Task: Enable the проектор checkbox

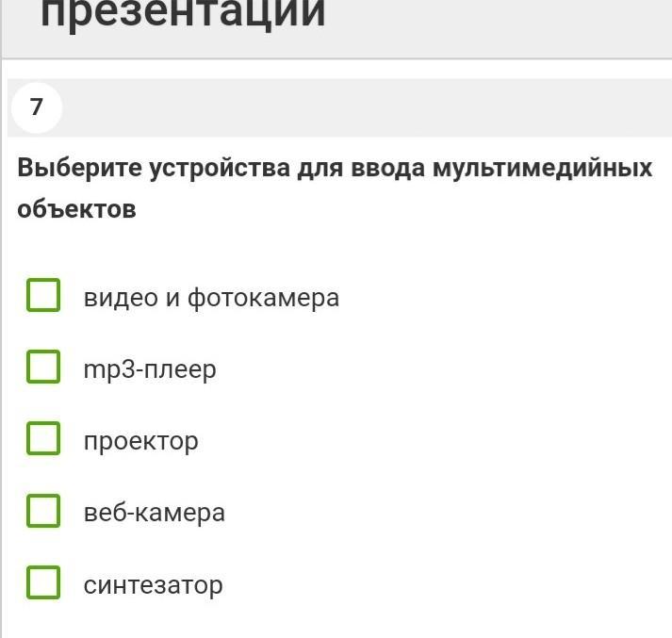Action: point(43,438)
